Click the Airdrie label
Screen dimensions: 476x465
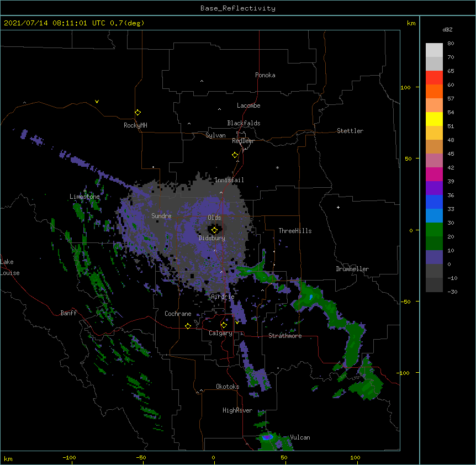pyautogui.click(x=223, y=297)
